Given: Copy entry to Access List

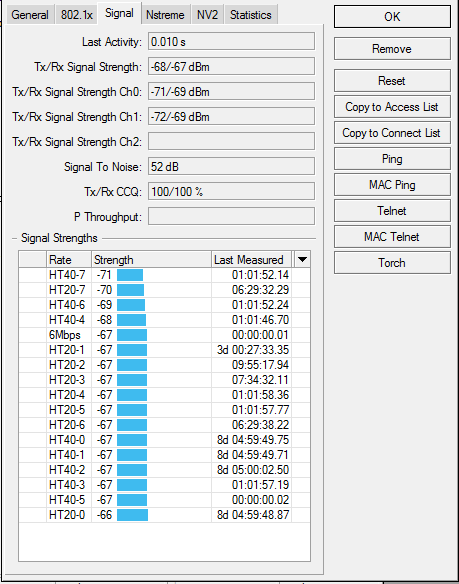Looking at the screenshot, I should (x=392, y=107).
